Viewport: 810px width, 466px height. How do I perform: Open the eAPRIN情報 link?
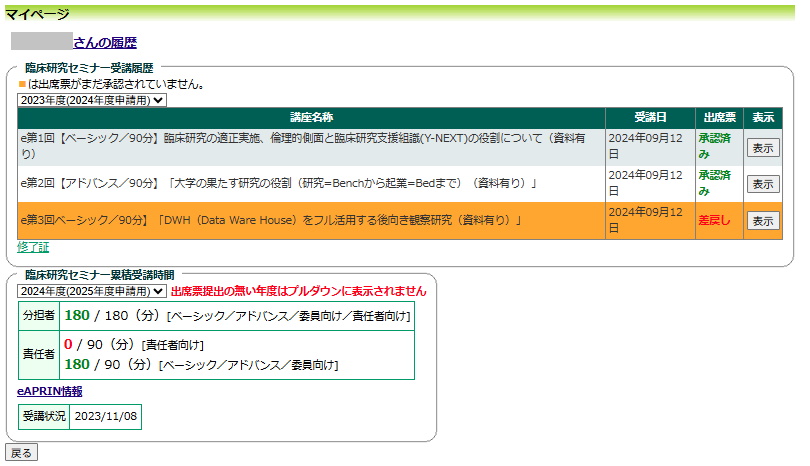50,391
